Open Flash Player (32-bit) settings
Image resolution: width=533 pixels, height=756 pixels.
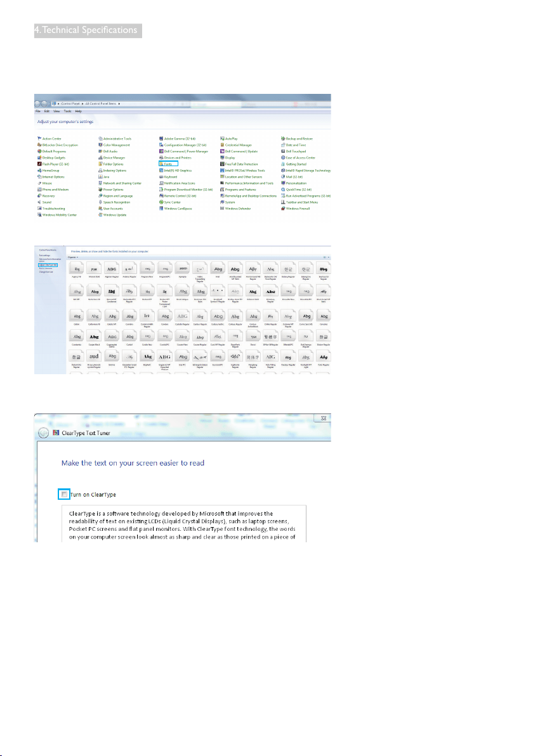click(x=53, y=164)
